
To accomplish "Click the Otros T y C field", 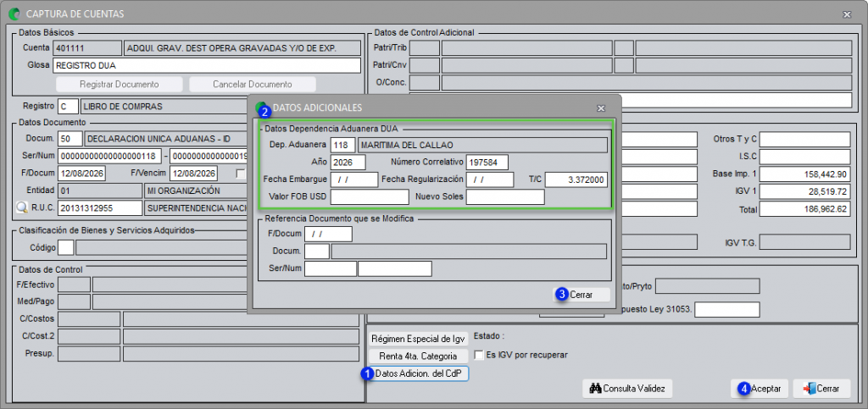I will 805,140.
